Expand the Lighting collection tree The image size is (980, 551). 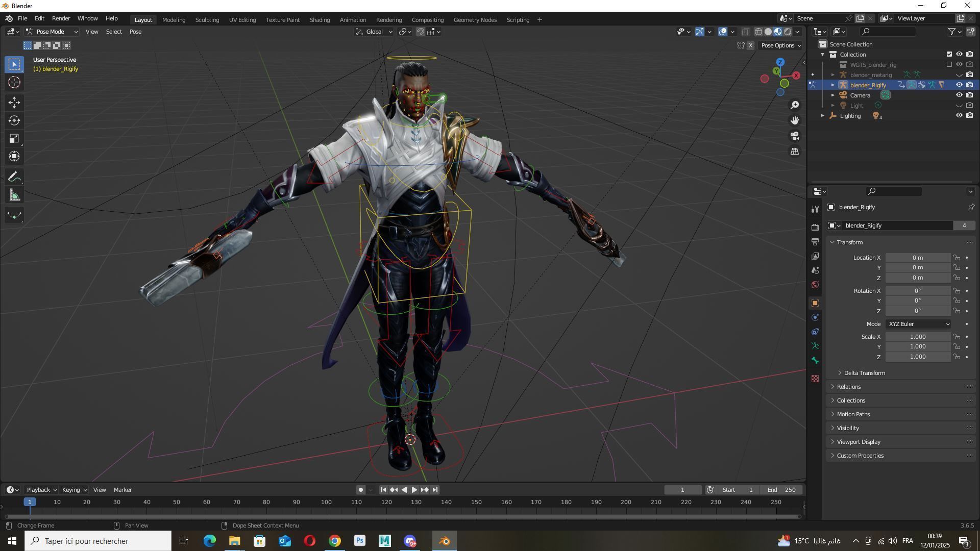[822, 116]
